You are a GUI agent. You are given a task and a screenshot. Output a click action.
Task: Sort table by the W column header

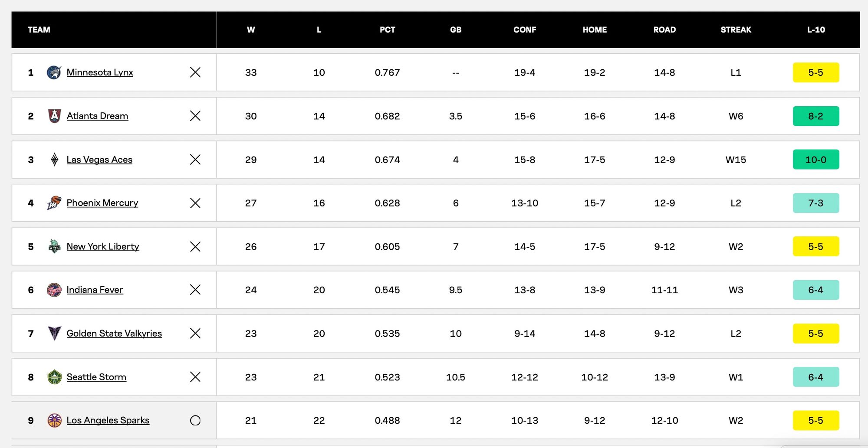(251, 30)
